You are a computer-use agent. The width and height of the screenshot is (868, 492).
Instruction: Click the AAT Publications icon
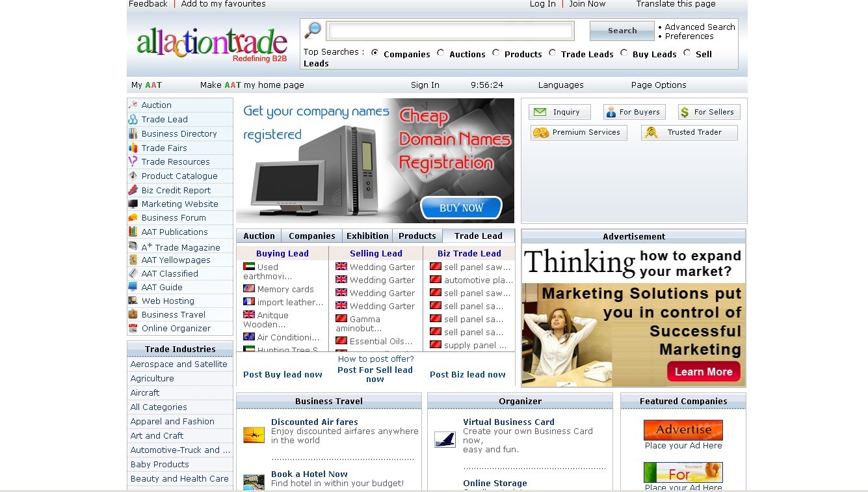(x=133, y=232)
